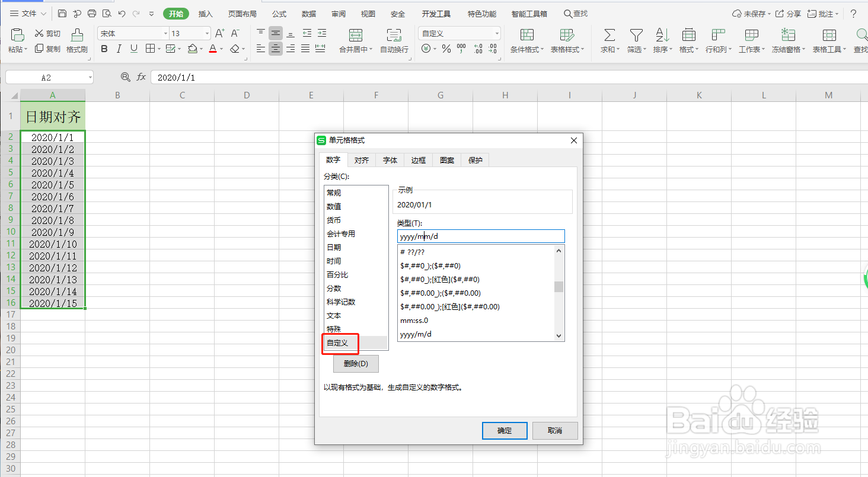The image size is (868, 477).
Task: Click the red font color A icon
Action: (x=213, y=49)
